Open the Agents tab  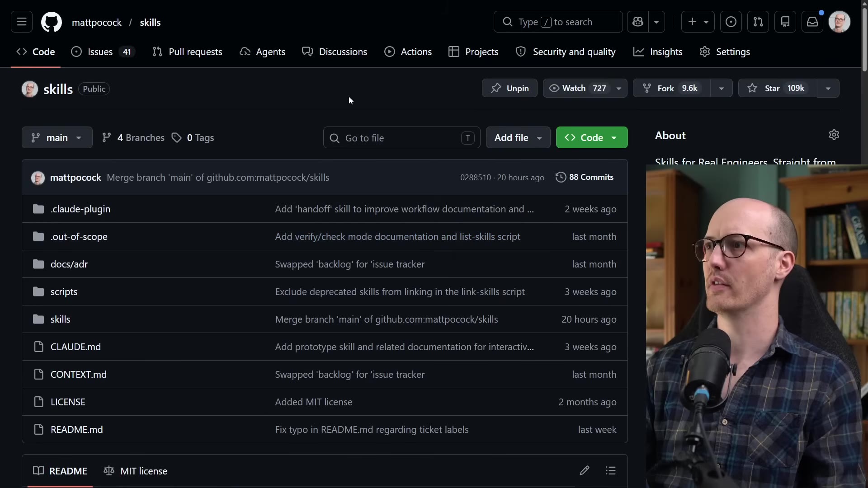coord(263,52)
